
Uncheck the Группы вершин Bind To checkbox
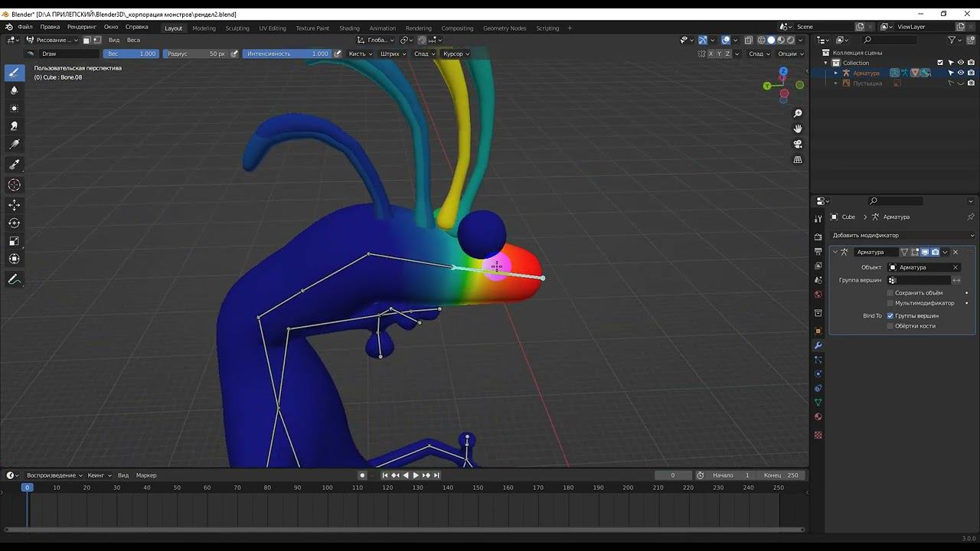[890, 315]
